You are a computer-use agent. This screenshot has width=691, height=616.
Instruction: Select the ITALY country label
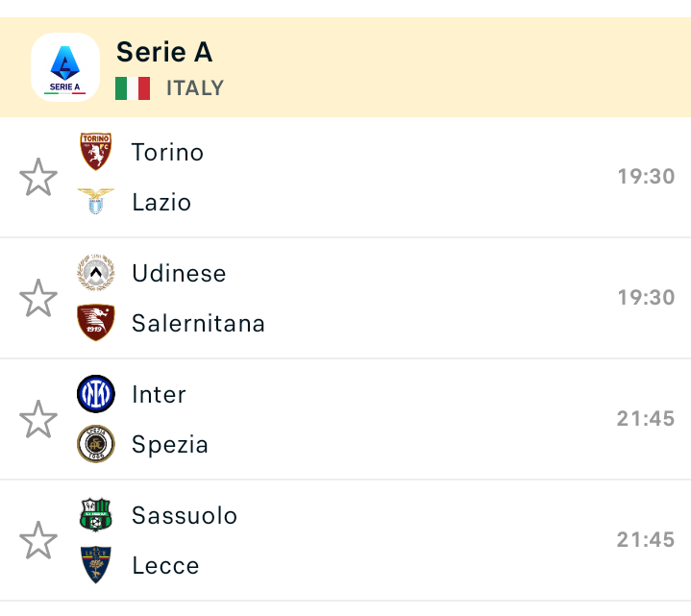tap(195, 88)
